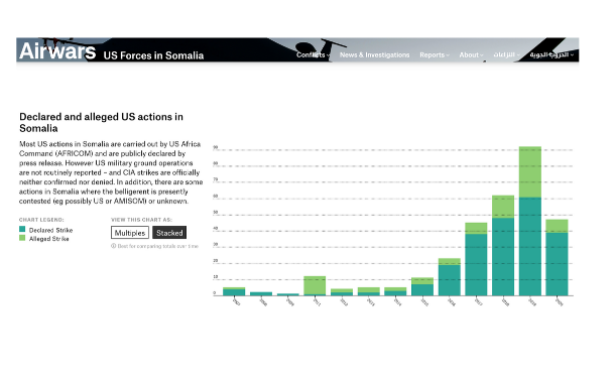
Task: Click the US Forces in Somalia title
Action: [x=154, y=56]
